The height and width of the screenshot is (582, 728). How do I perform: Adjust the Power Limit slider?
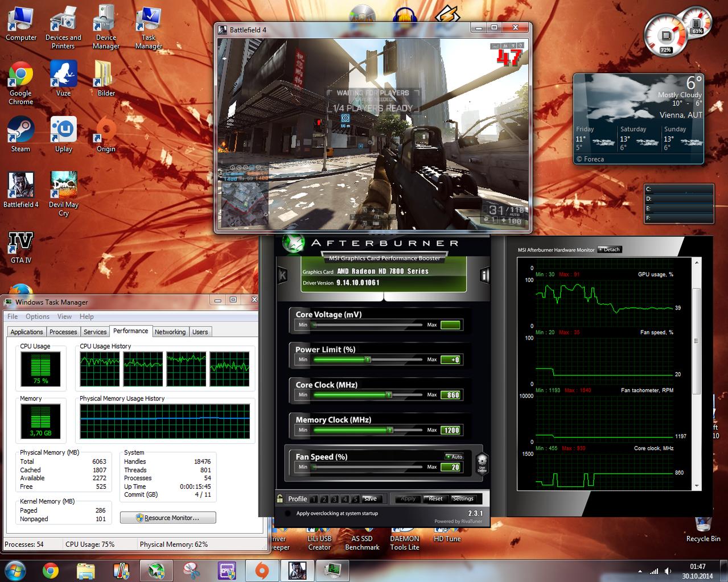click(x=368, y=360)
